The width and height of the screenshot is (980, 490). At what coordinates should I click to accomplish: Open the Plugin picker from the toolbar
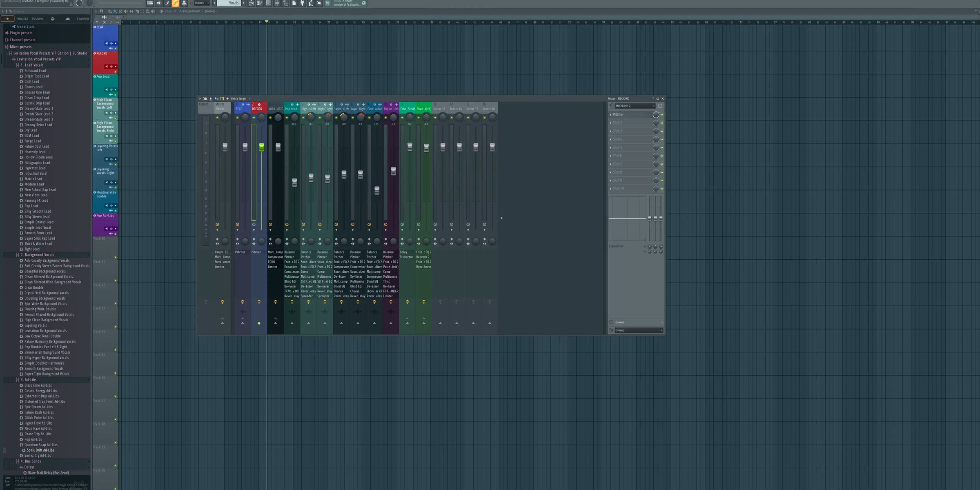click(x=302, y=3)
